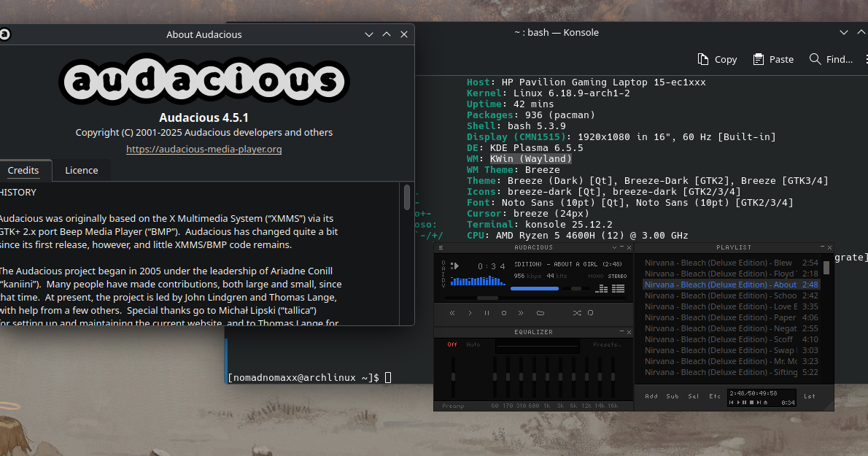Select playlist track ending in Scoff
The width and height of the screenshot is (868, 456).
[731, 339]
